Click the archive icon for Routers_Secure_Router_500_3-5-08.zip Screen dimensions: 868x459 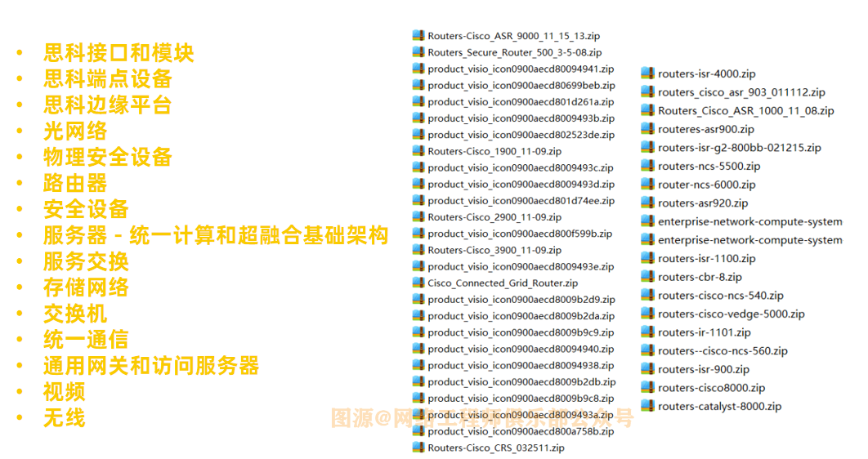click(x=418, y=52)
